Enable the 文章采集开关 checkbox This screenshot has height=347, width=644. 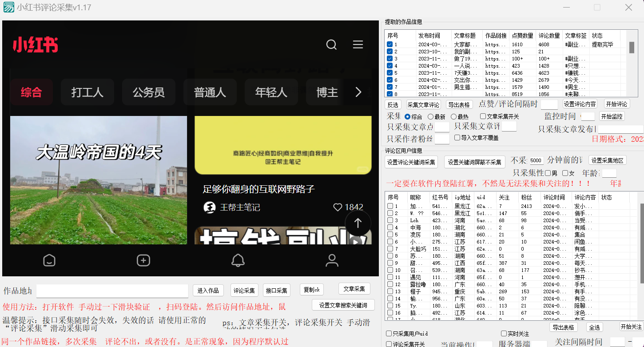coord(483,116)
